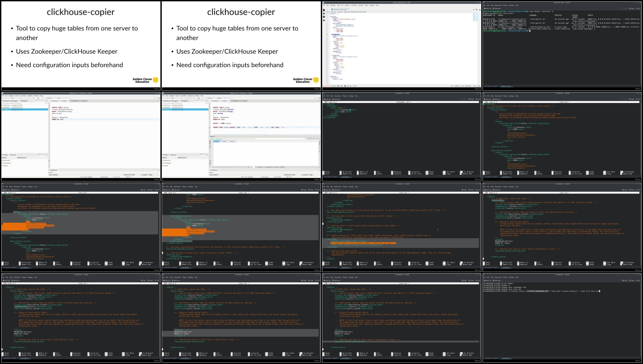This screenshot has height=364, width=643.
Task: Select the docker-compose.yaml tab in Kate
Action: (x=340, y=10)
